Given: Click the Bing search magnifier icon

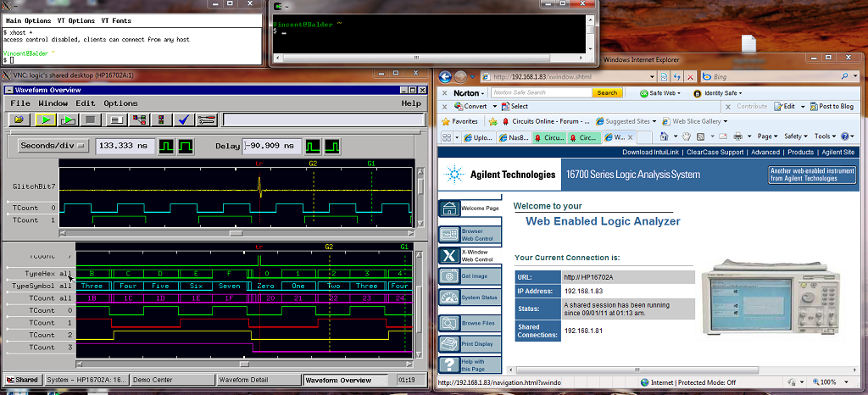Looking at the screenshot, I should 845,77.
